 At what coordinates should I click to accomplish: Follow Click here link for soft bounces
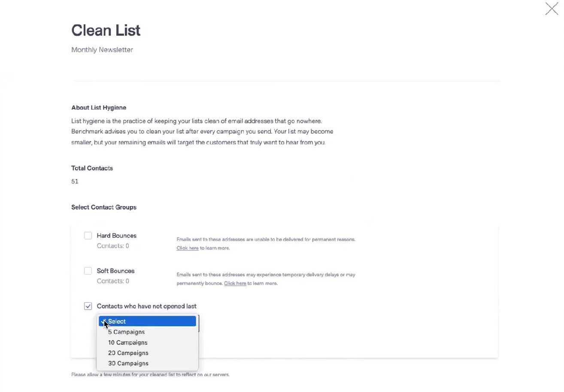[x=235, y=283]
